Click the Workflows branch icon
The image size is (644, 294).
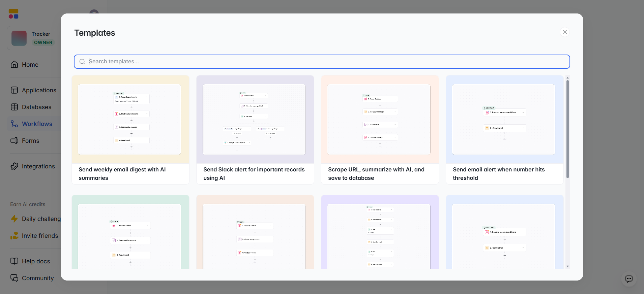coord(14,124)
